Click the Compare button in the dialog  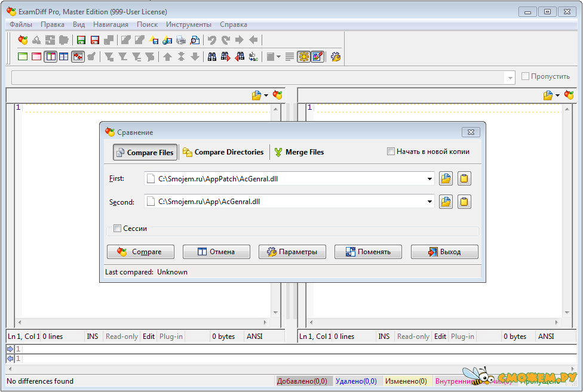click(x=140, y=252)
